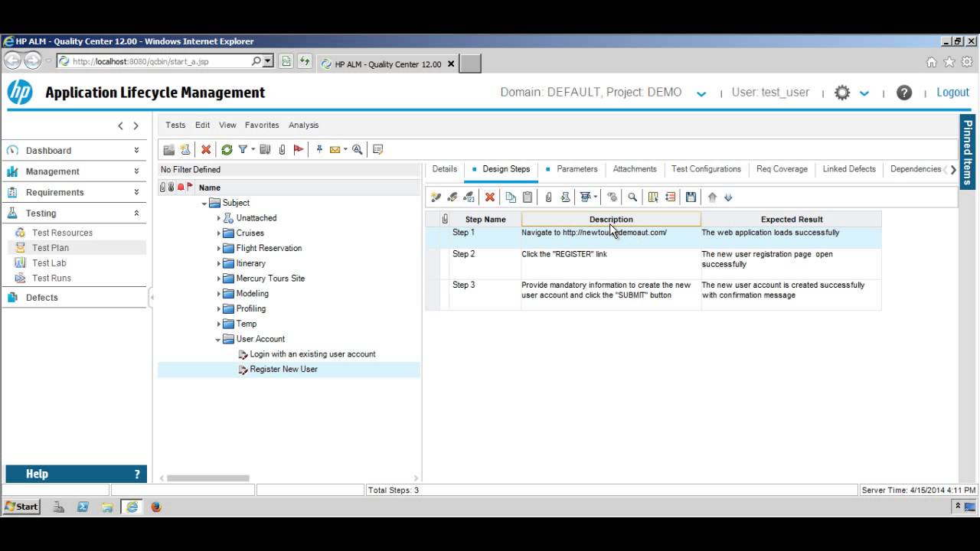980x551 pixels.
Task: Save steps with floppy disk icon
Action: pos(691,197)
